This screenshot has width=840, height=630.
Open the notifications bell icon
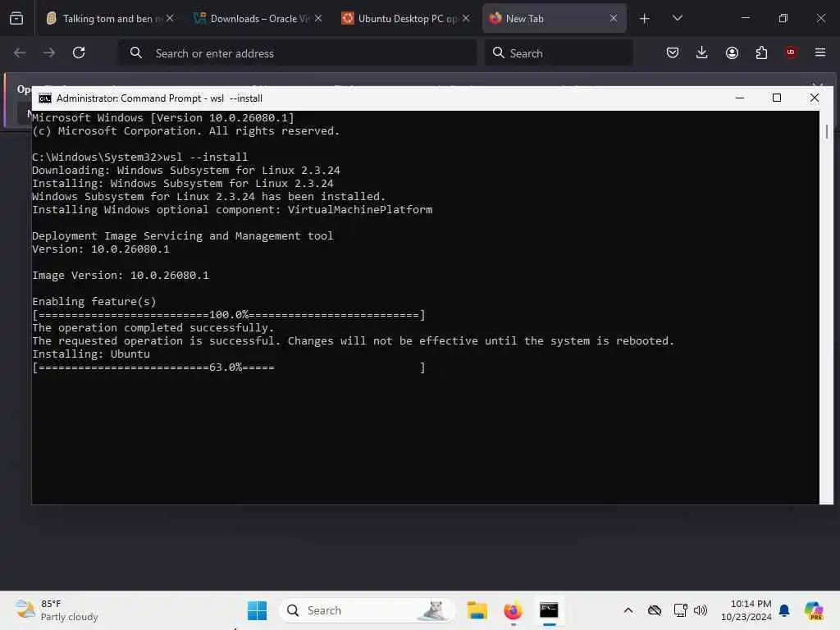(x=784, y=610)
